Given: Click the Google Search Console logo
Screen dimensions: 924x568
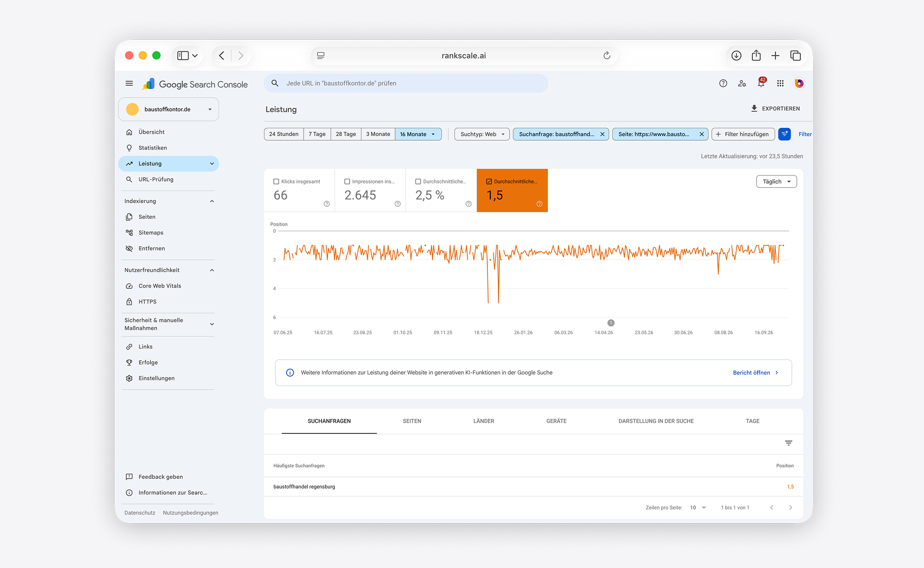Looking at the screenshot, I should coord(195,84).
